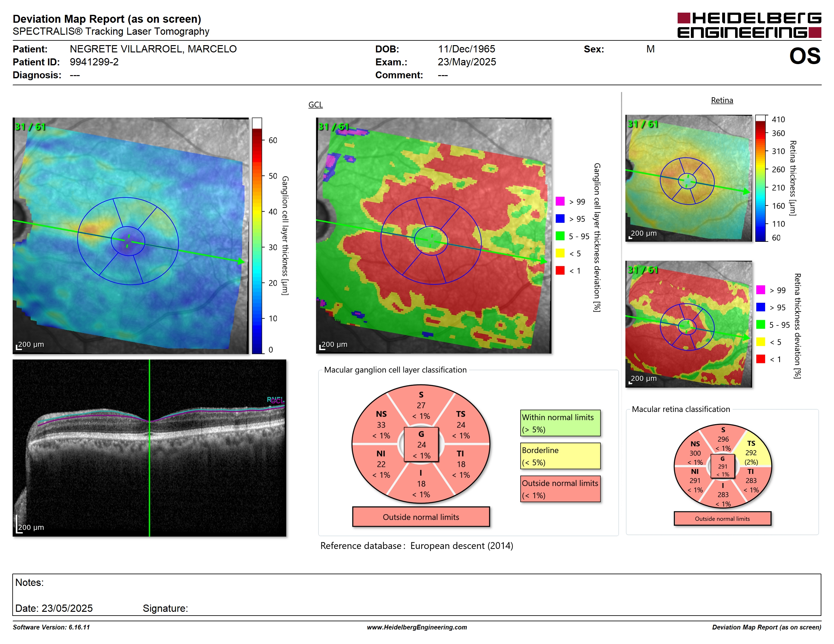Click the green 5 - 95 GCL legend swatch
834x644 pixels.
point(560,236)
